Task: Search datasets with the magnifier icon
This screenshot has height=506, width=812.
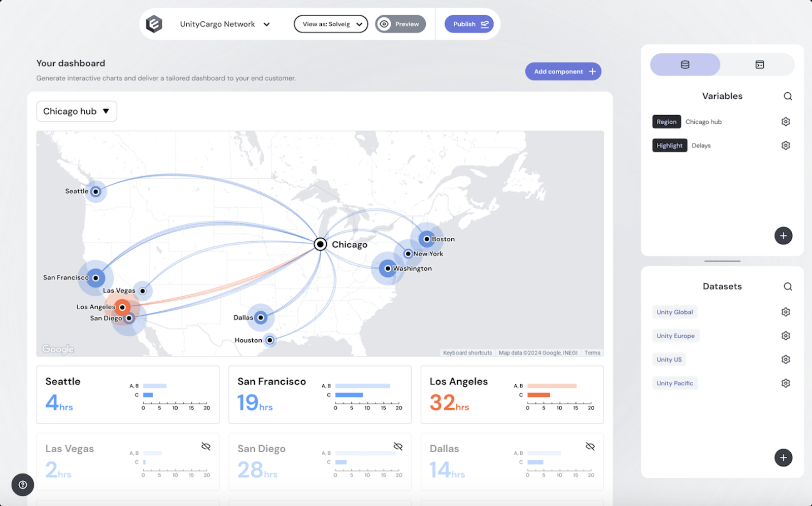Action: pyautogui.click(x=788, y=286)
